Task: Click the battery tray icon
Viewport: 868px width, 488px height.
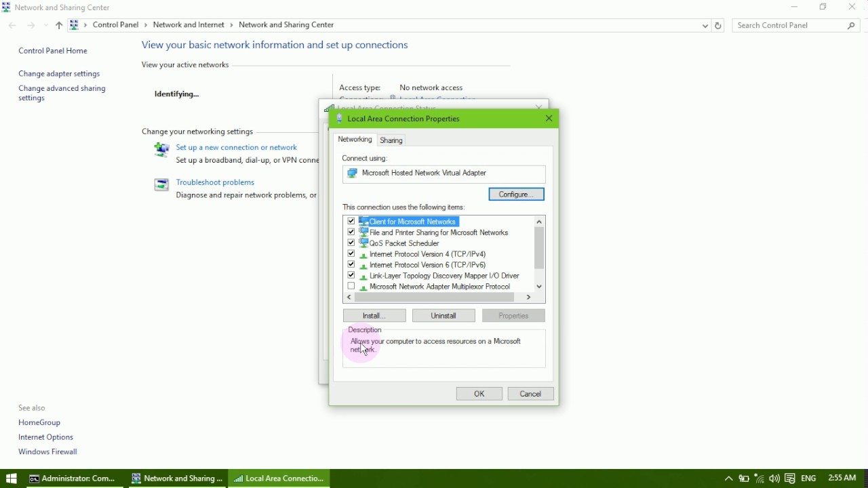Action: (745, 480)
